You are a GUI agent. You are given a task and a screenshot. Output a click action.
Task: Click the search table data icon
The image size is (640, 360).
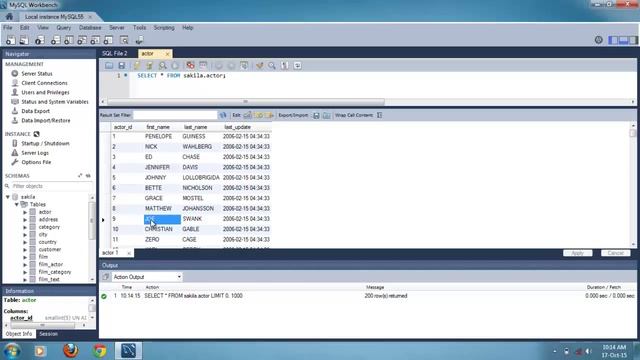[x=124, y=40]
